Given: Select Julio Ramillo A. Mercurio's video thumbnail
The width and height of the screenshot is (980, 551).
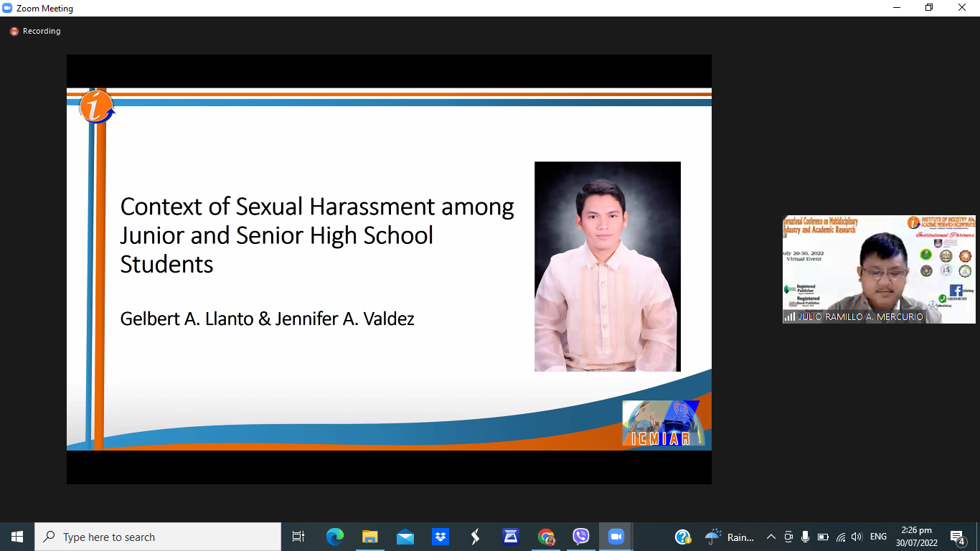Looking at the screenshot, I should point(879,269).
